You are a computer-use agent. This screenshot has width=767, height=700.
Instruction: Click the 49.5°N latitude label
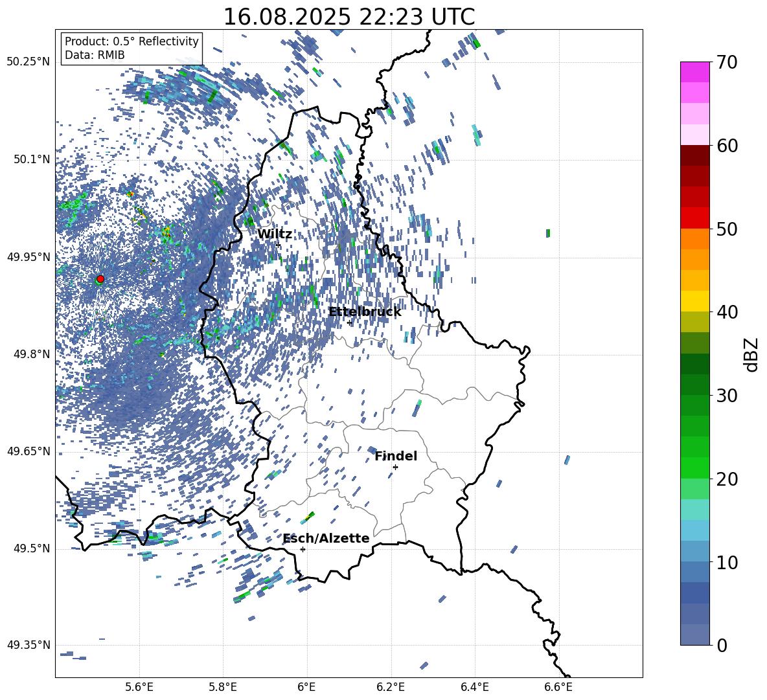31,548
